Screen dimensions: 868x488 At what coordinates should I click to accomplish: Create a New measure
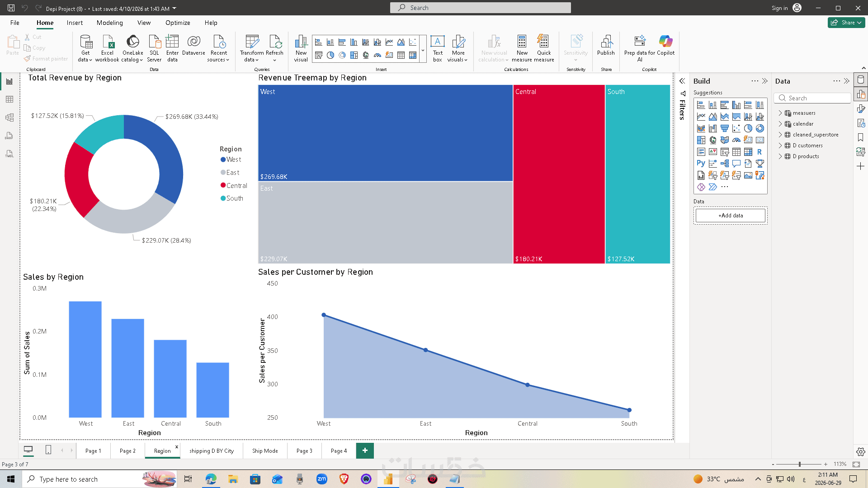tap(522, 49)
